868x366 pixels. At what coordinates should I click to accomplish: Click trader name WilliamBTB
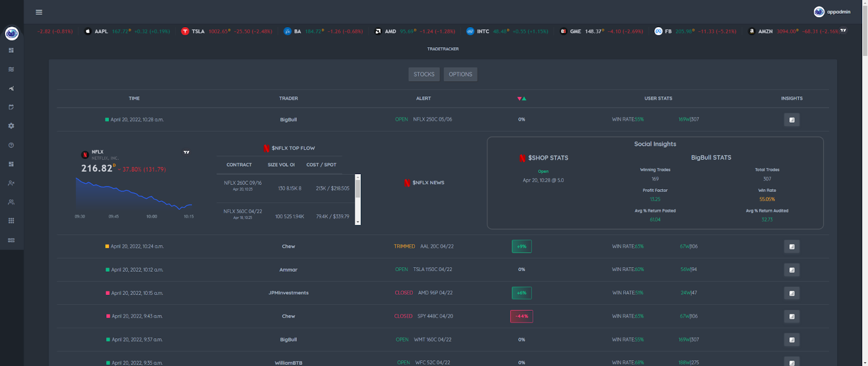(x=289, y=363)
